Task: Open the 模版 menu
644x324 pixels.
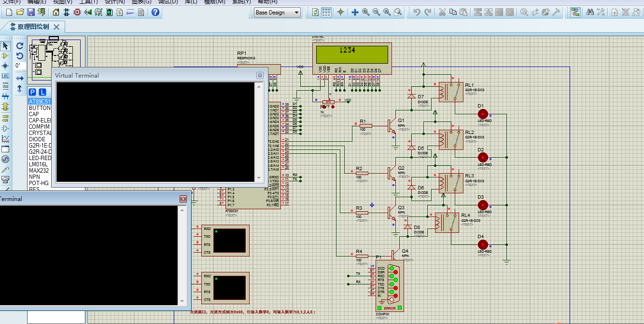Action: click(214, 2)
